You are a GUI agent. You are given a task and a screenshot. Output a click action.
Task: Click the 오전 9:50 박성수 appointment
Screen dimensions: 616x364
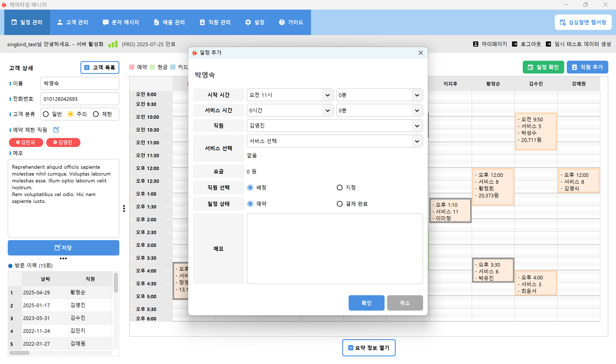point(536,131)
